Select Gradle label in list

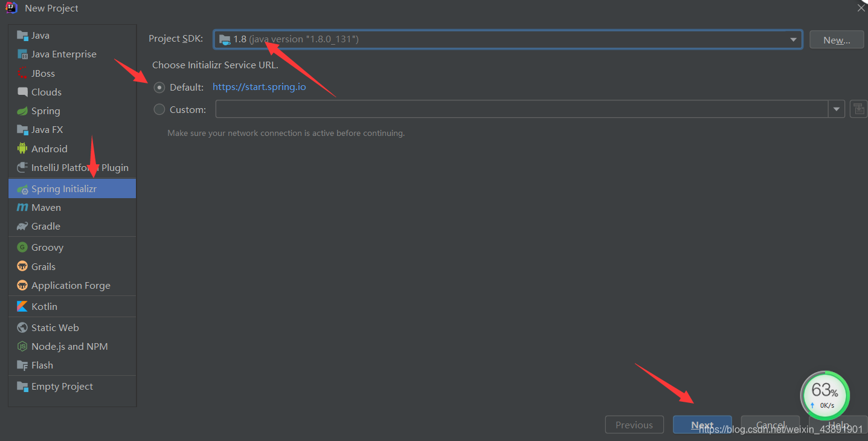coord(46,227)
